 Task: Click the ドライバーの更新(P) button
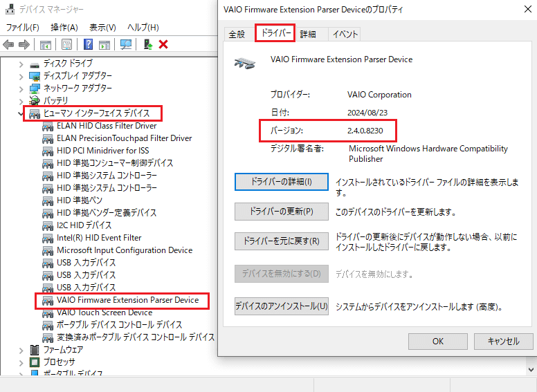pyautogui.click(x=282, y=212)
